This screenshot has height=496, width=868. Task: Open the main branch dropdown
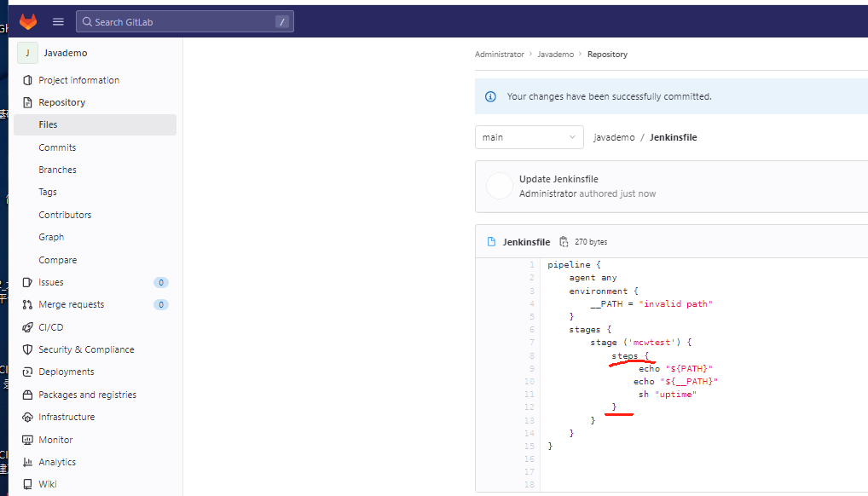point(529,137)
